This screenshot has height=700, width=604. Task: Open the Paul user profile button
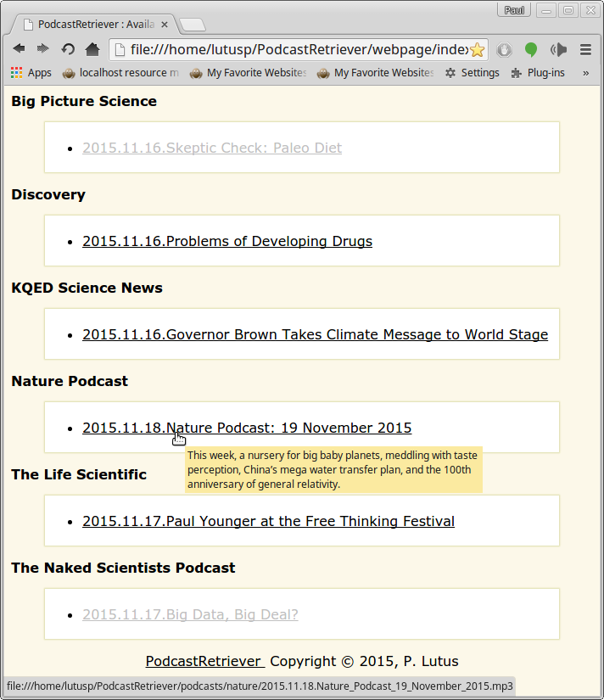click(513, 10)
